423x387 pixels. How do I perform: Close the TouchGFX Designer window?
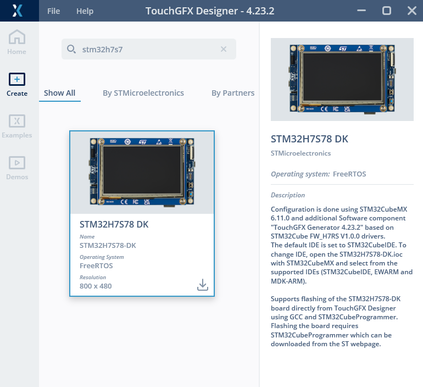412,11
